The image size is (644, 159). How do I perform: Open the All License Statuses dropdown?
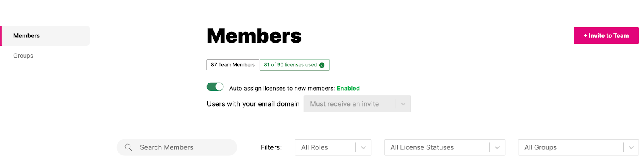click(x=445, y=147)
